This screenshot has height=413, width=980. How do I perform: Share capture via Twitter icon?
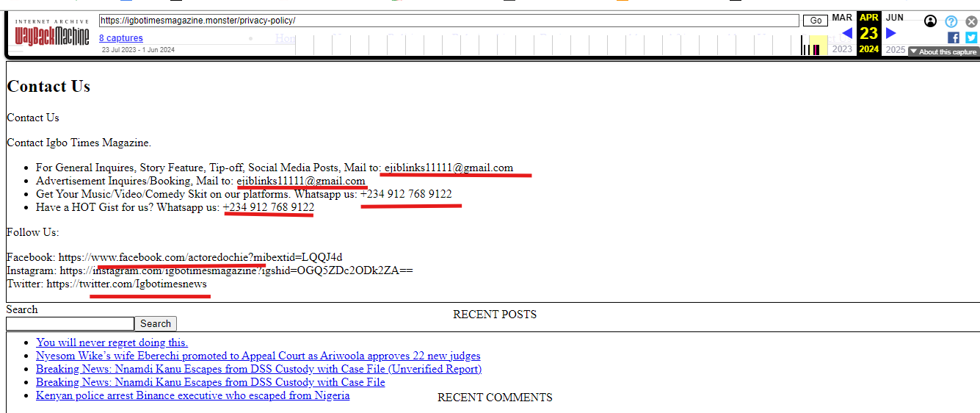pyautogui.click(x=971, y=37)
